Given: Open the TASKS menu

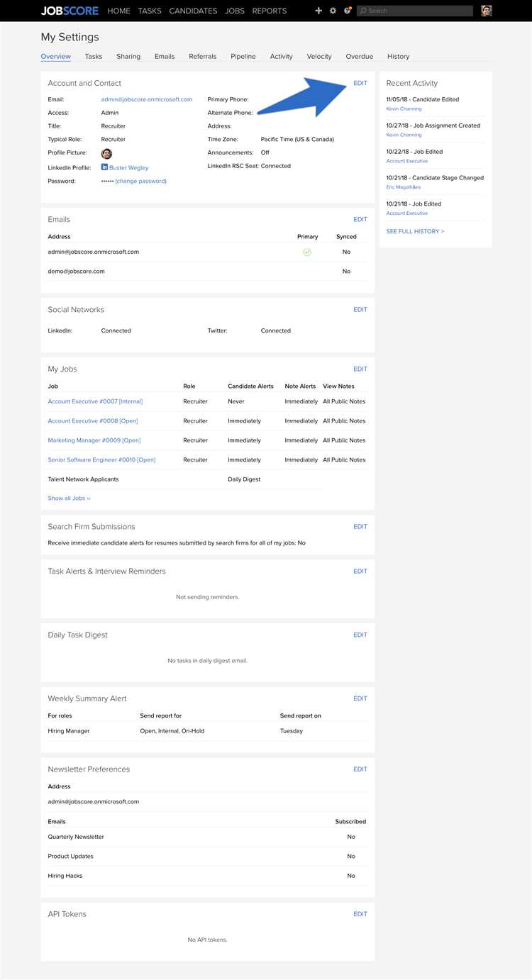Looking at the screenshot, I should (150, 11).
